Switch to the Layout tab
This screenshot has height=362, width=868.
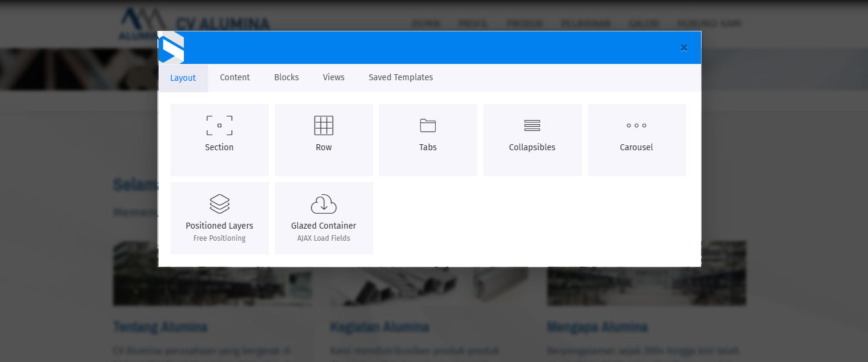[183, 78]
